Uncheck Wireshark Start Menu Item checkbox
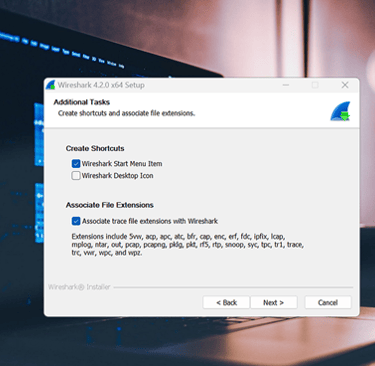375x366 pixels. tap(76, 164)
